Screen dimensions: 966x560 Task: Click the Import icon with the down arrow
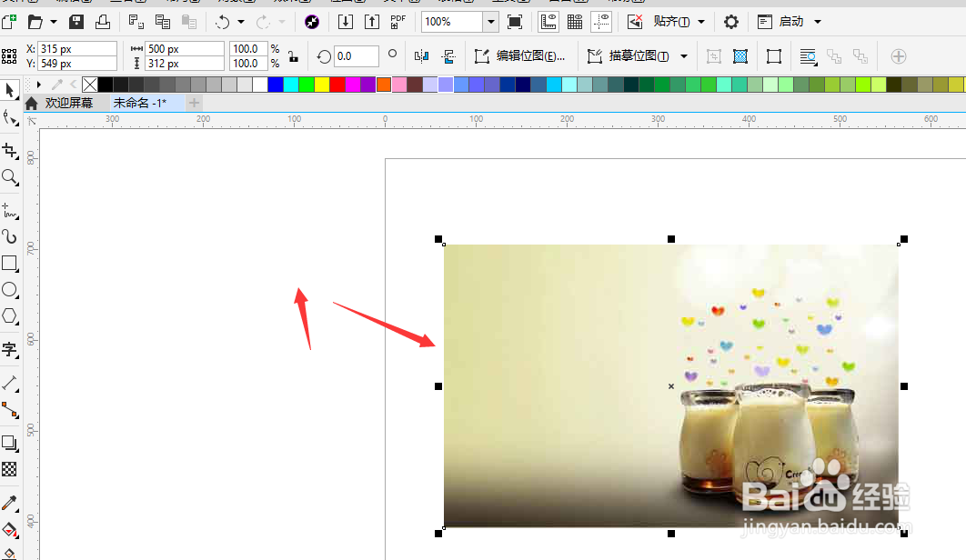point(346,22)
